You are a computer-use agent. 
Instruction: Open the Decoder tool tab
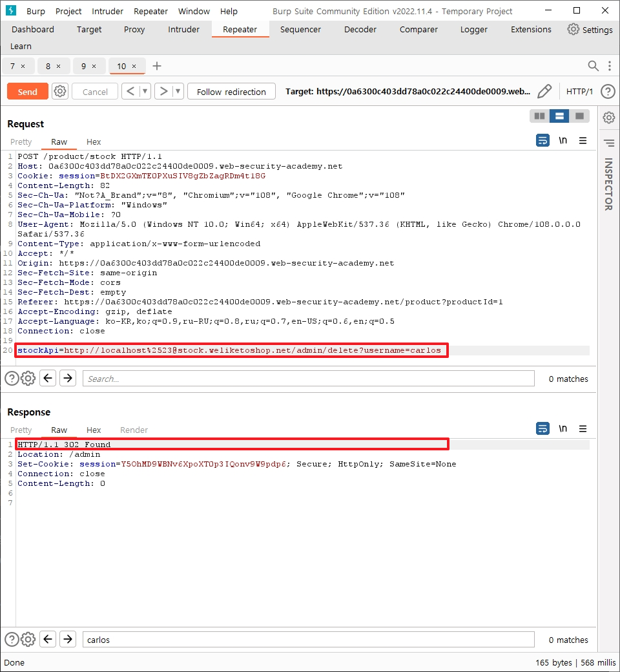coord(360,29)
